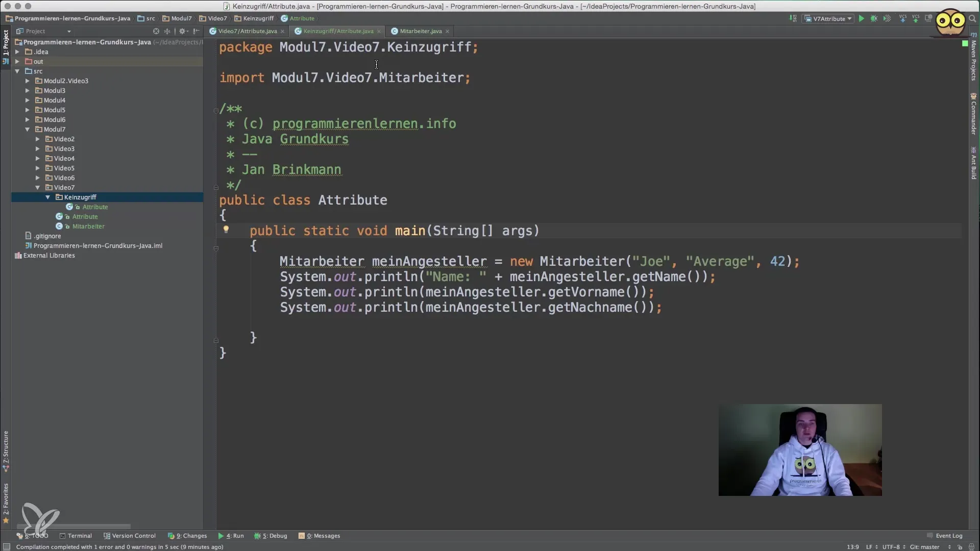Image resolution: width=980 pixels, height=551 pixels.
Task: Open the Project view type dropdown
Action: pos(44,31)
